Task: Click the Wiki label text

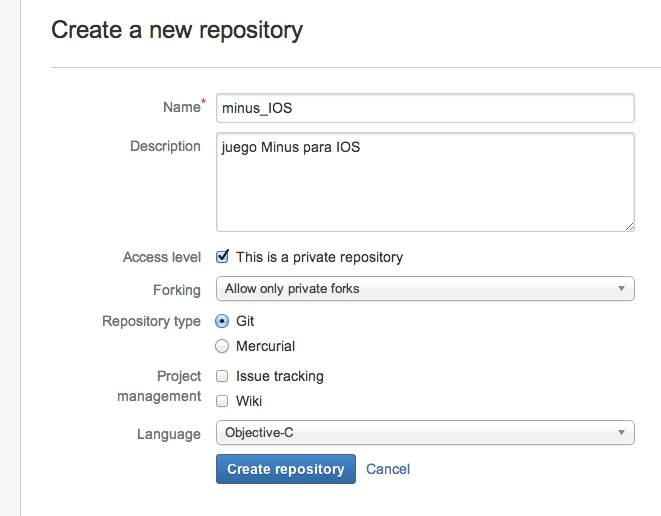Action: [x=249, y=401]
